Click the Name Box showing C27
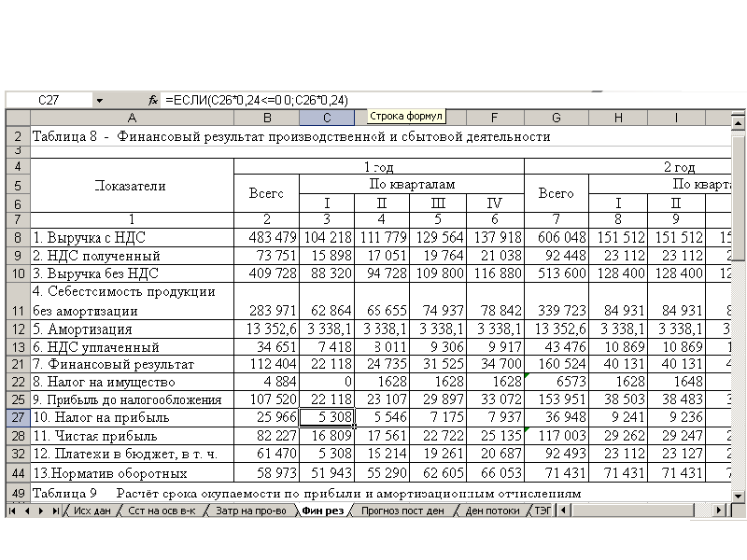 (49, 101)
